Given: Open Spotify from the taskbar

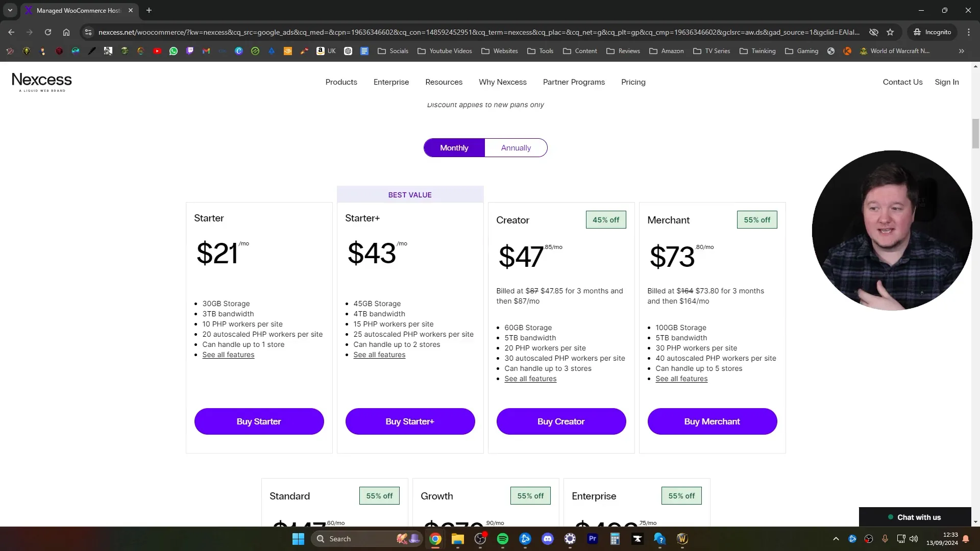Looking at the screenshot, I should [502, 539].
